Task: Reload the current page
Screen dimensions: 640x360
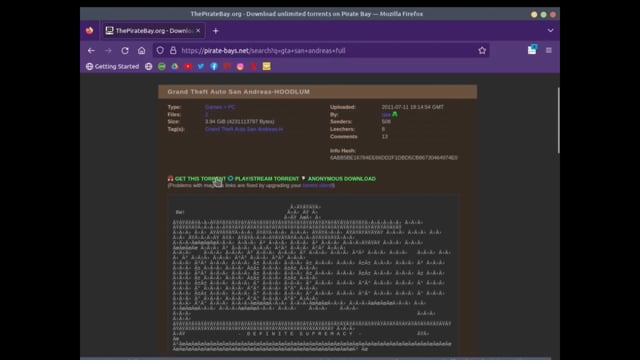Action: [125, 51]
